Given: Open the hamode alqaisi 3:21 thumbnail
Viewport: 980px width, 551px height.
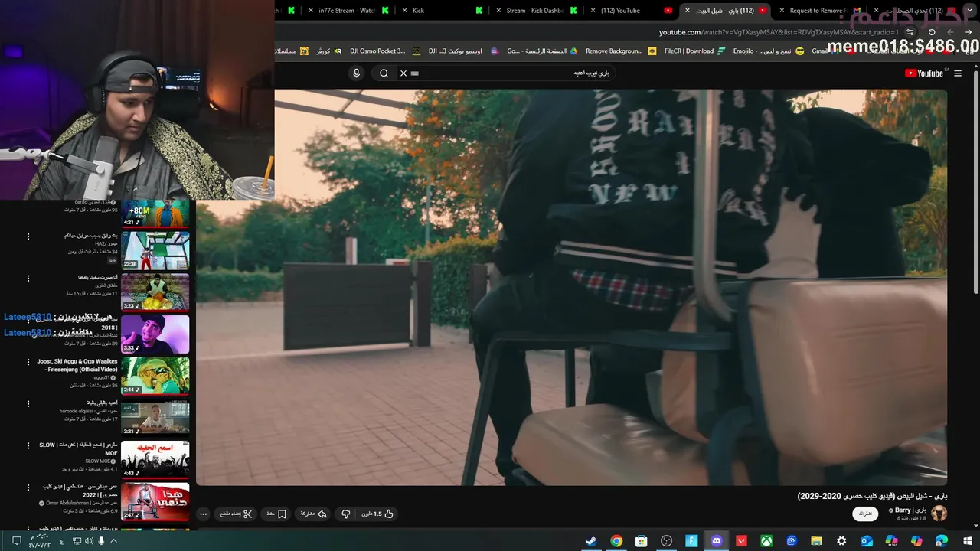Looking at the screenshot, I should (155, 417).
